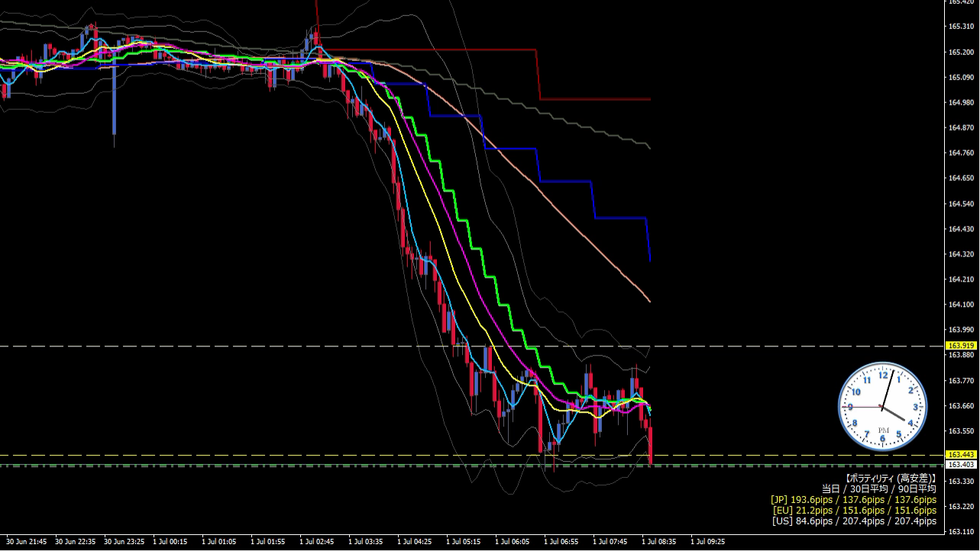Click the 30 Jun 21:45 time label

coord(26,541)
